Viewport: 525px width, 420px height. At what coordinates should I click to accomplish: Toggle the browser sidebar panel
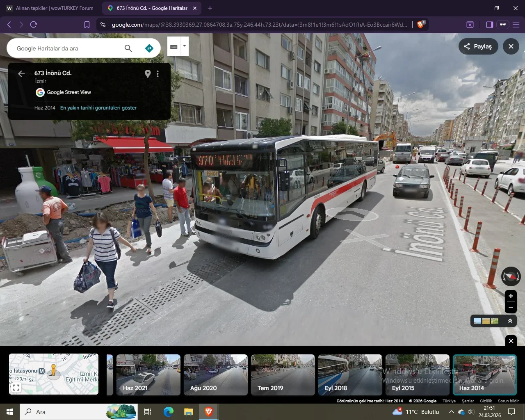click(489, 25)
